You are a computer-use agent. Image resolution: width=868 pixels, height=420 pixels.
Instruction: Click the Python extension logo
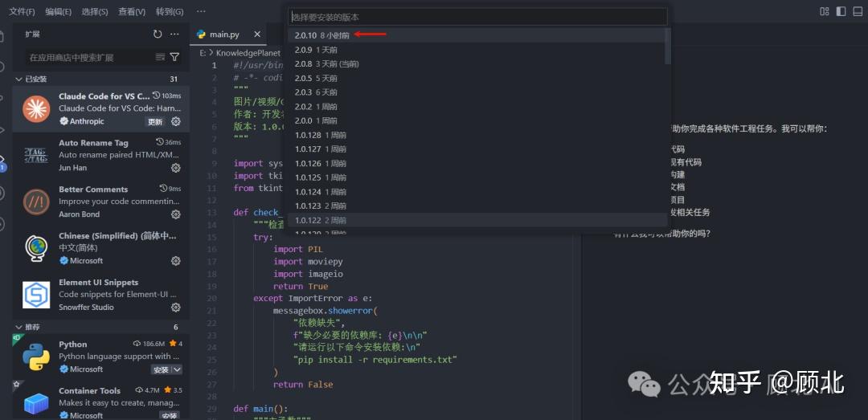(x=36, y=357)
